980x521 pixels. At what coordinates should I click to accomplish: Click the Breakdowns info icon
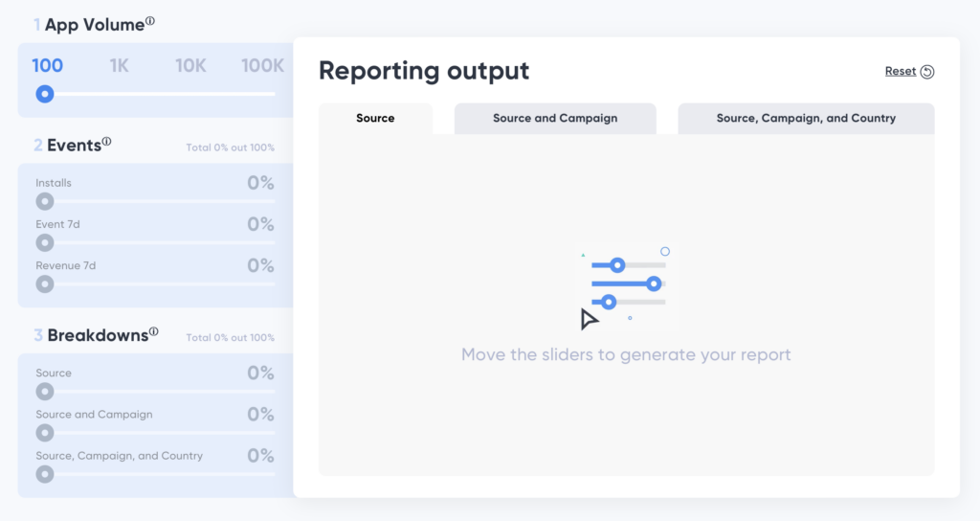153,332
